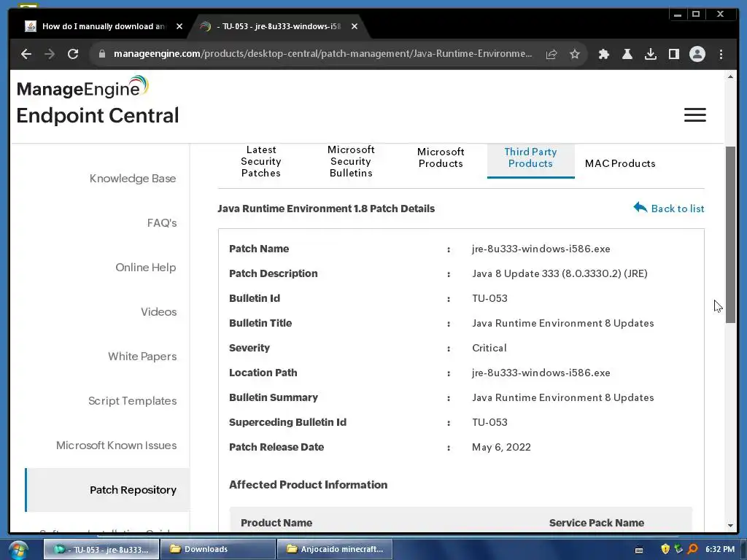Open White Papers in the sidebar
747x560 pixels.
point(142,356)
